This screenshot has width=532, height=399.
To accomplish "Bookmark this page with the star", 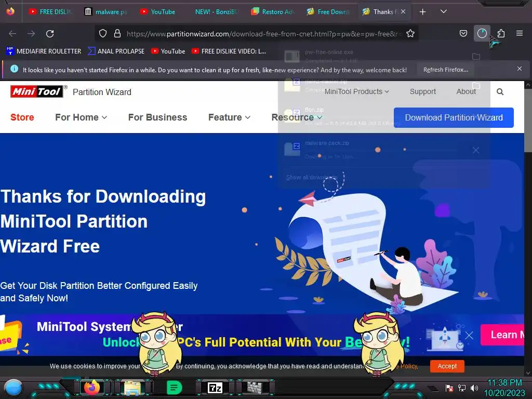I will pos(410,33).
